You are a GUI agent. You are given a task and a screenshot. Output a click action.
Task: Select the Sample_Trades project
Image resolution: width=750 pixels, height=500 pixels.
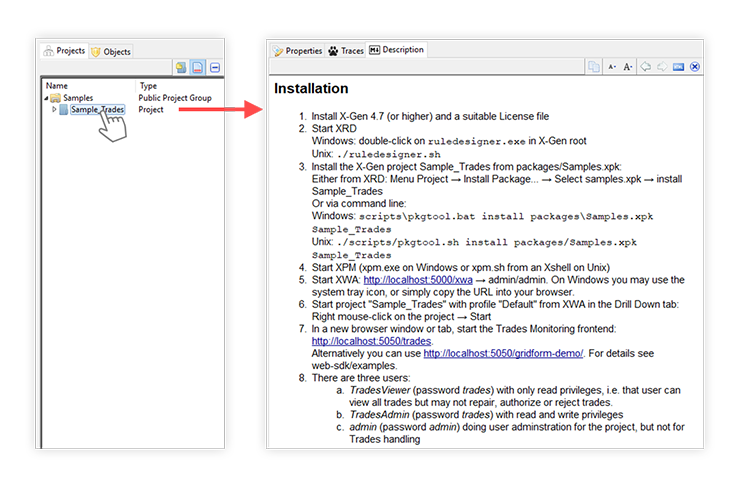pos(96,110)
